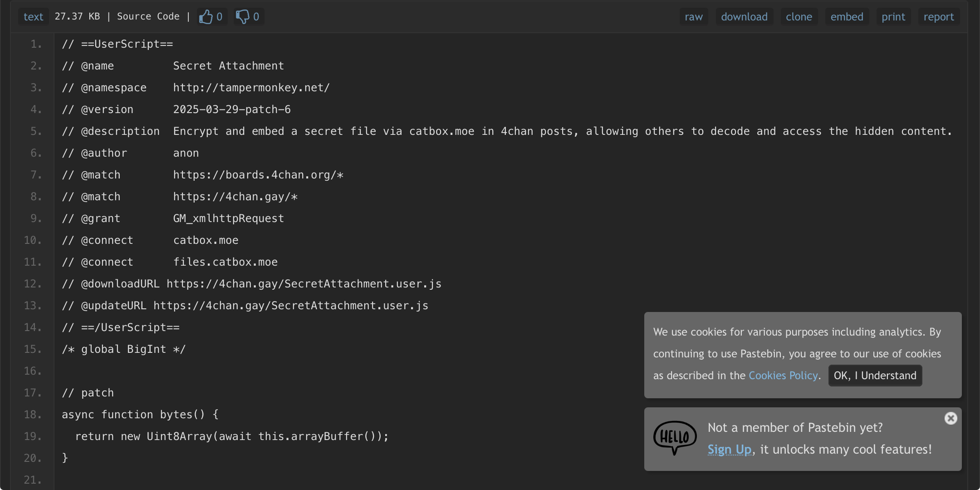
Task: Click 'files.catbox.moe' connect value
Action: tap(225, 262)
